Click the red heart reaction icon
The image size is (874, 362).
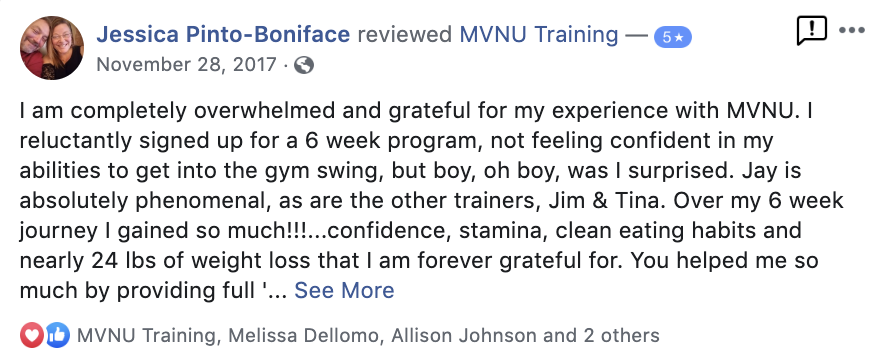click(32, 335)
